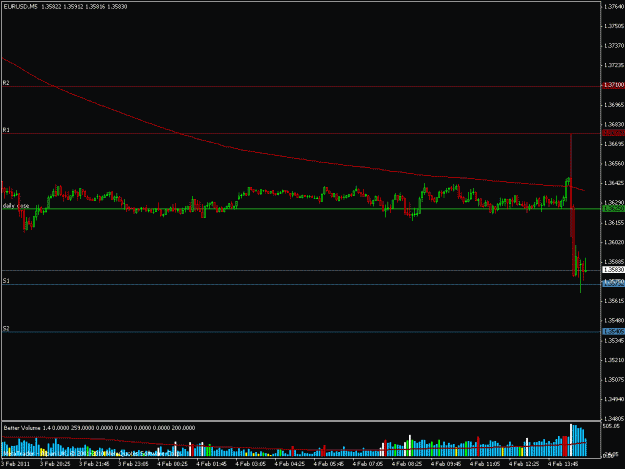This screenshot has width=625, height=469.
Task: Click the '3 Feb 21:45' time axis label
Action: point(94,464)
